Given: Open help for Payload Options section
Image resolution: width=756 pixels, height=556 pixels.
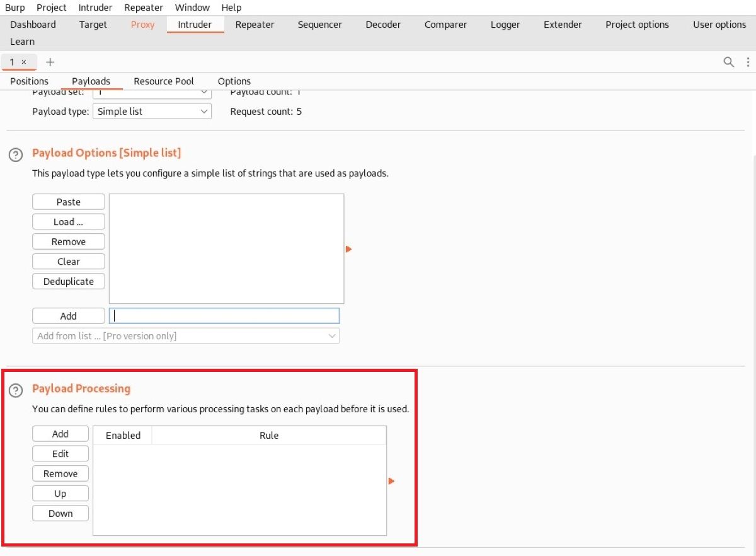Looking at the screenshot, I should pyautogui.click(x=16, y=154).
